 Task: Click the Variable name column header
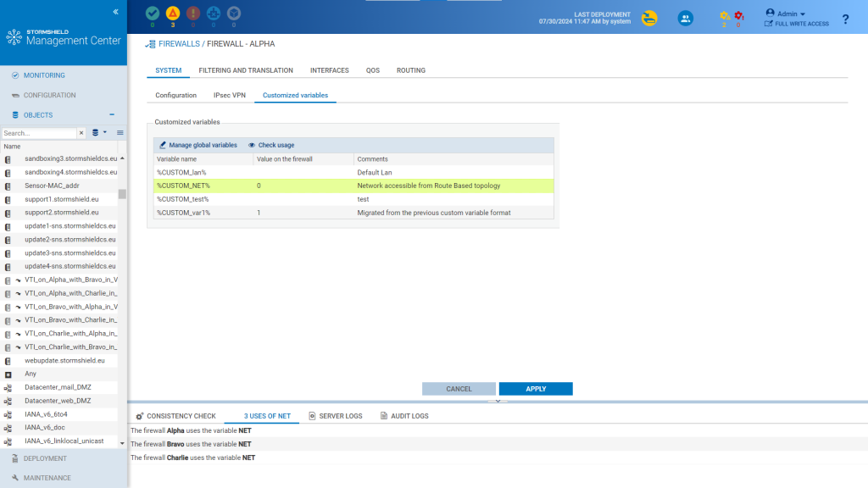point(203,159)
